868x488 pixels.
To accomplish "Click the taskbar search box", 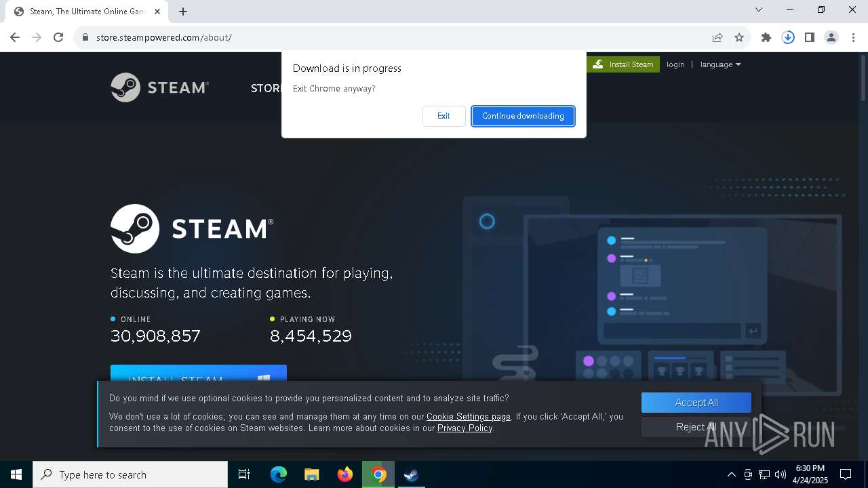I will click(130, 474).
